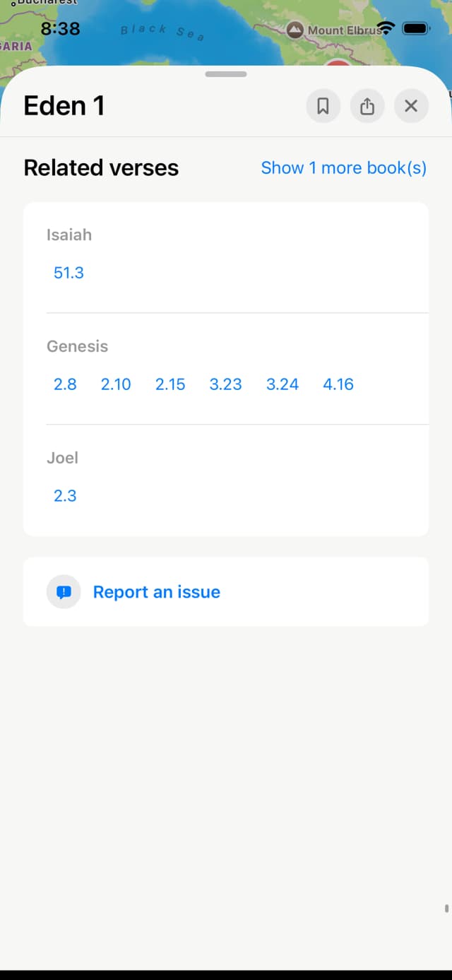Open Genesis verse 4.16

(338, 384)
